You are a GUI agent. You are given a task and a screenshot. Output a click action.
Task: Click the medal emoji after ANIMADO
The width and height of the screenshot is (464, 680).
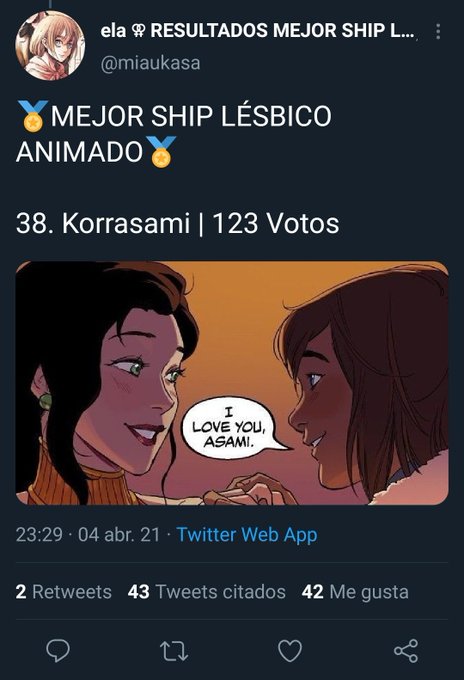[x=161, y=151]
